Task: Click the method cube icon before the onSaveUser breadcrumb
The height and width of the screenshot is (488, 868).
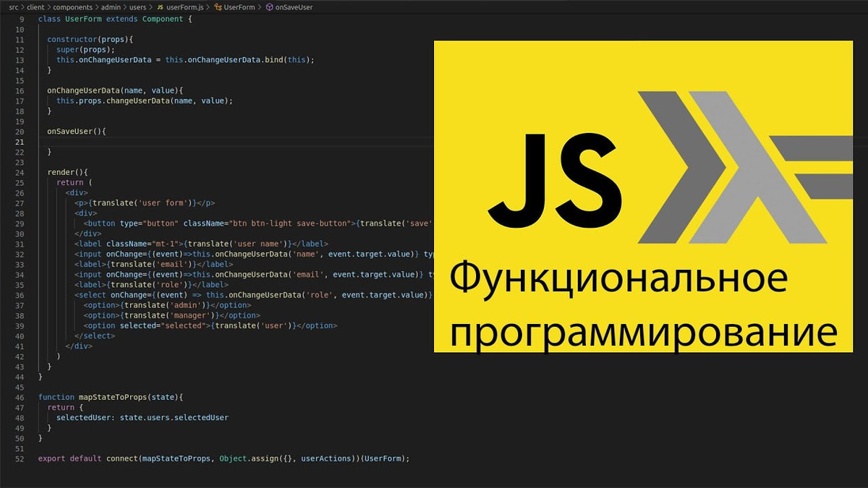Action: (x=270, y=7)
